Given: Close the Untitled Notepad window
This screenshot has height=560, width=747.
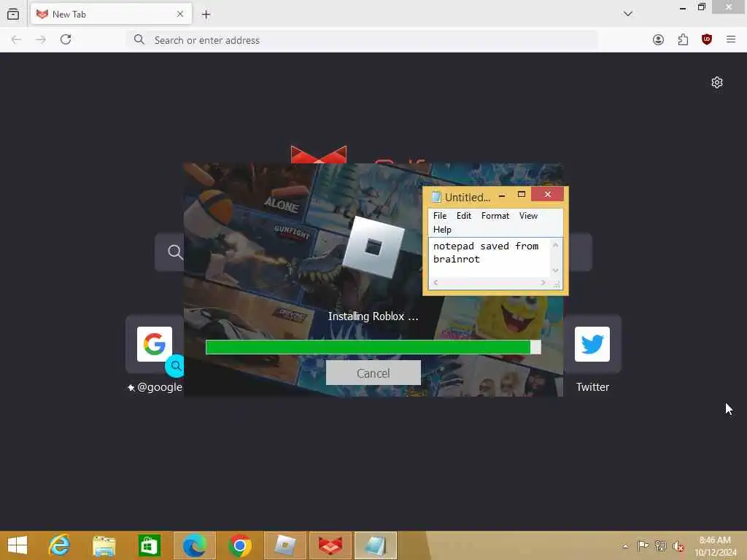Looking at the screenshot, I should point(547,194).
